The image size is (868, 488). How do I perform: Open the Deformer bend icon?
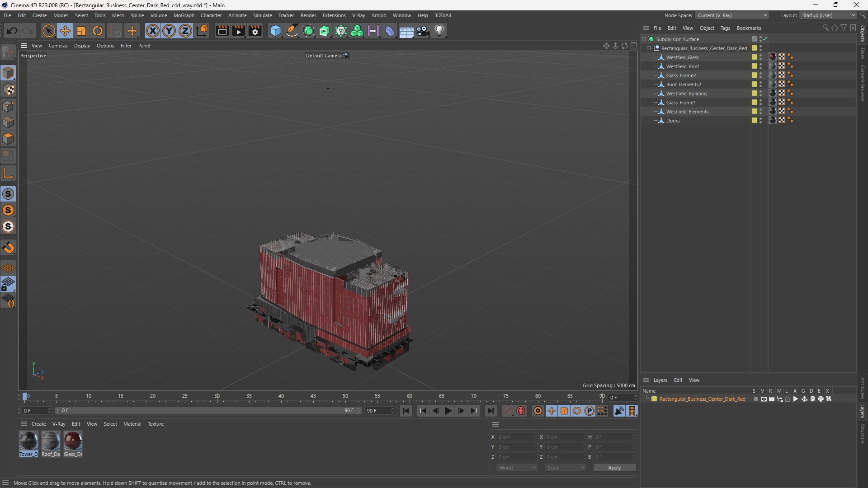pos(390,31)
